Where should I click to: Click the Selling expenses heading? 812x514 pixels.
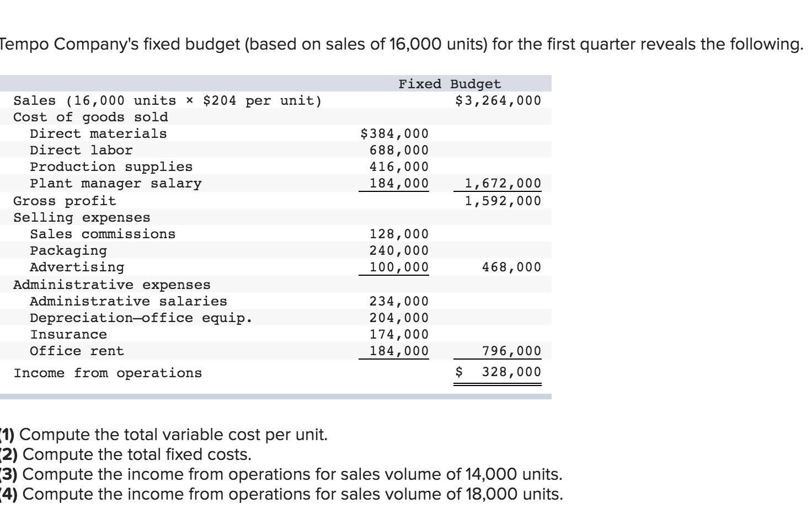(x=82, y=217)
